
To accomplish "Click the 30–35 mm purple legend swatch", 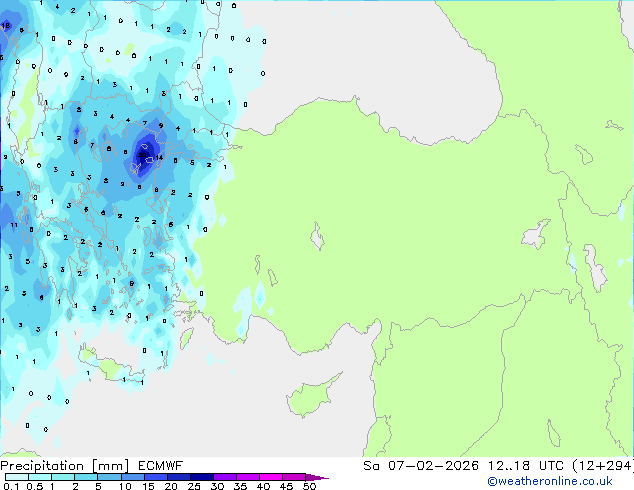I will click(x=224, y=477).
